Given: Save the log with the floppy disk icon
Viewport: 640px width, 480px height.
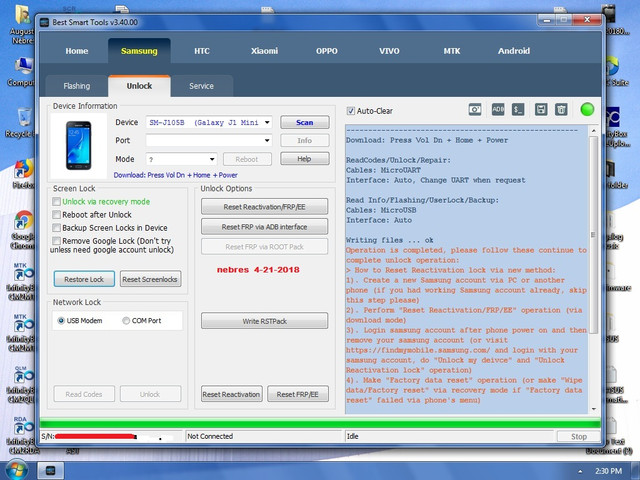Looking at the screenshot, I should (541, 109).
